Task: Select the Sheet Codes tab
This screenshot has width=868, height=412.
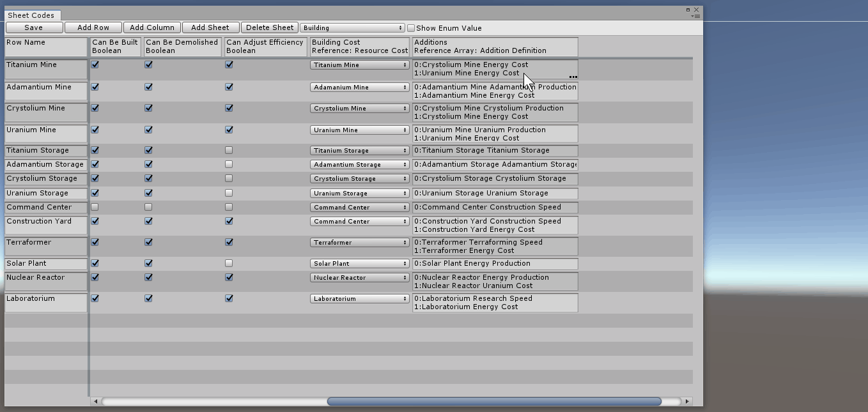Action: coord(31,15)
